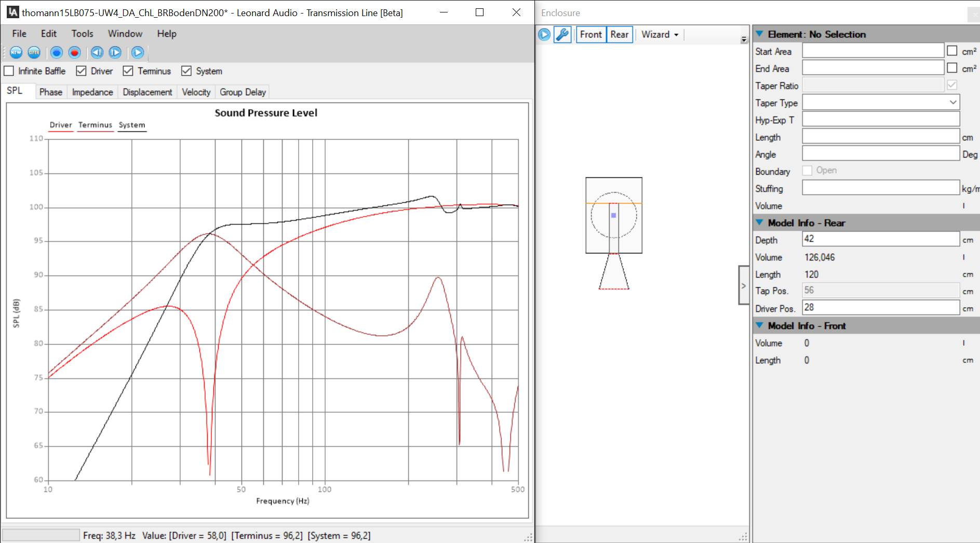Open the Taper Type dropdown

(x=952, y=102)
